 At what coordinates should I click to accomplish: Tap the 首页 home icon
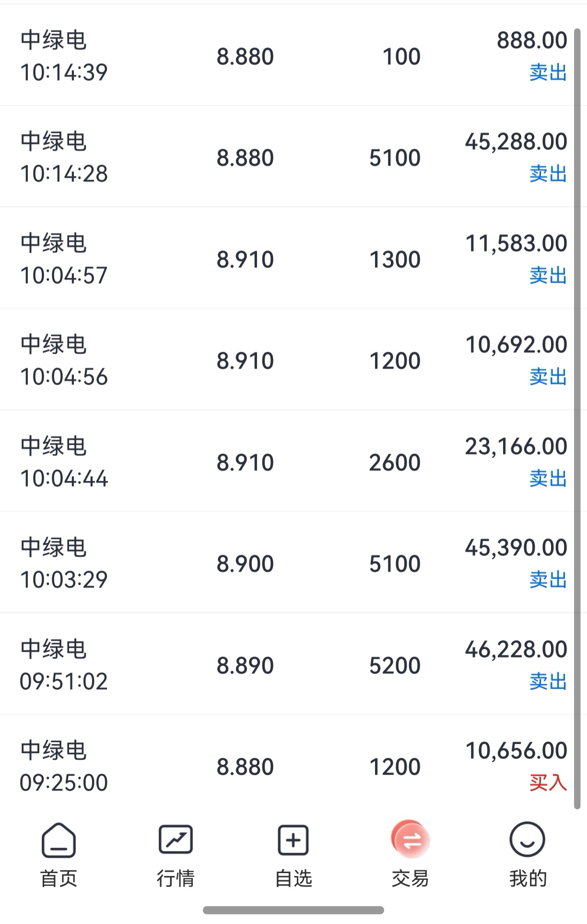(x=59, y=840)
